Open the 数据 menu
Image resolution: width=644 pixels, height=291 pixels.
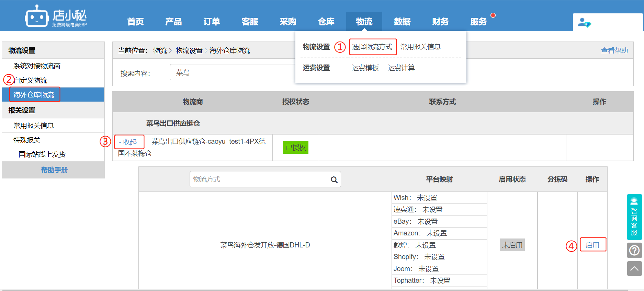click(x=402, y=22)
